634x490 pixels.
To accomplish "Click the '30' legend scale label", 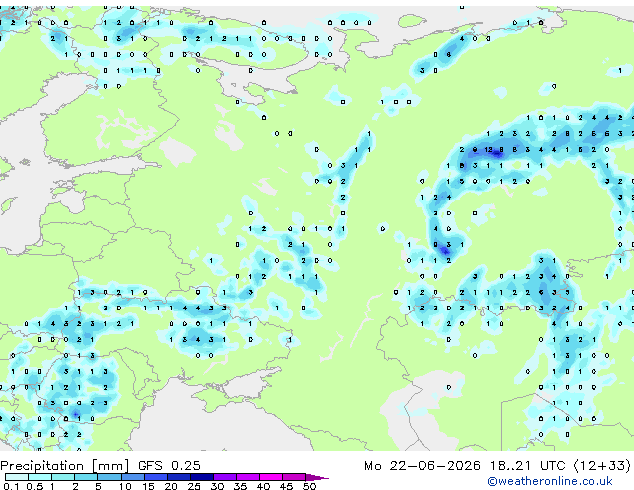I will click(x=217, y=486).
